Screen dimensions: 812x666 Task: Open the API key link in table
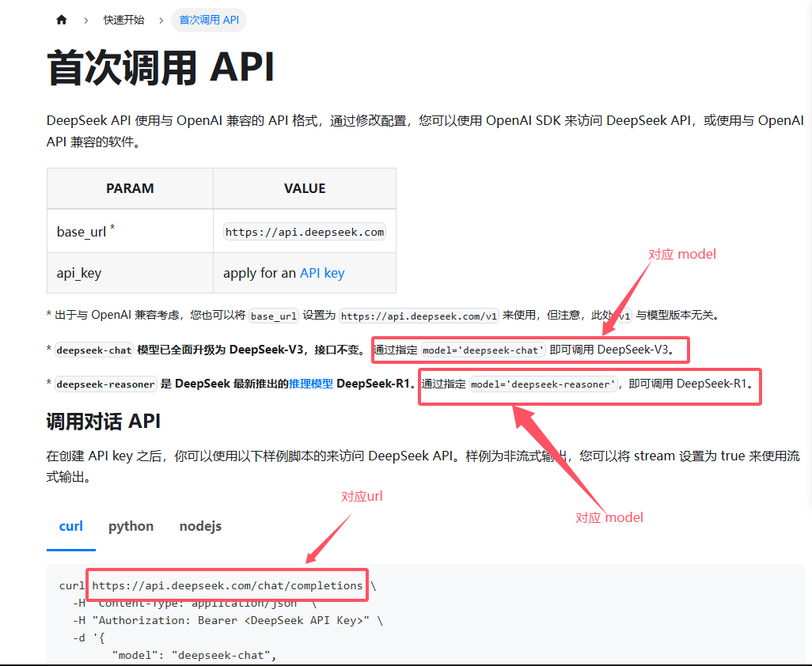[x=322, y=273]
